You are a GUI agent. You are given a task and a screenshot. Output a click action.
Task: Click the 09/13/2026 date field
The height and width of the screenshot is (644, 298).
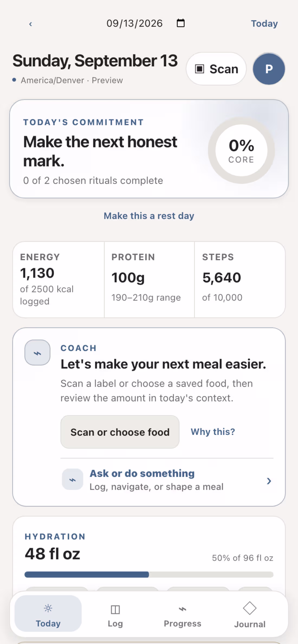pos(135,23)
